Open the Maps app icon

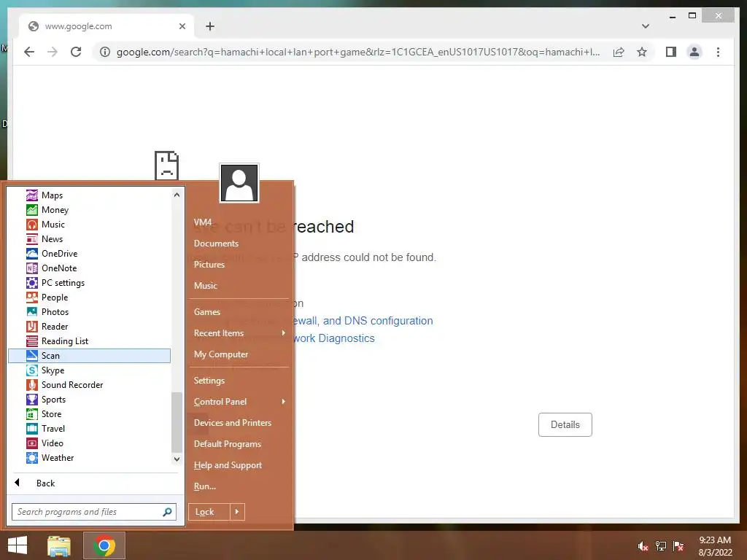pos(32,195)
